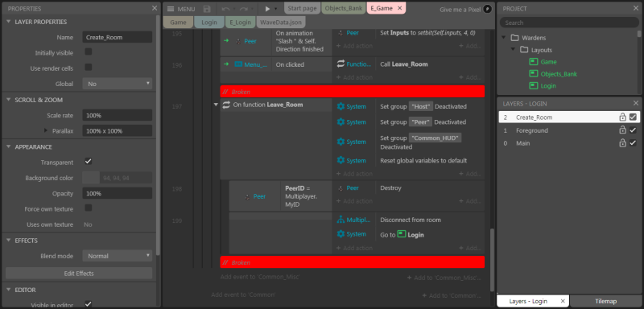Open the Blend mode dropdown
This screenshot has height=309, width=644.
pos(118,256)
